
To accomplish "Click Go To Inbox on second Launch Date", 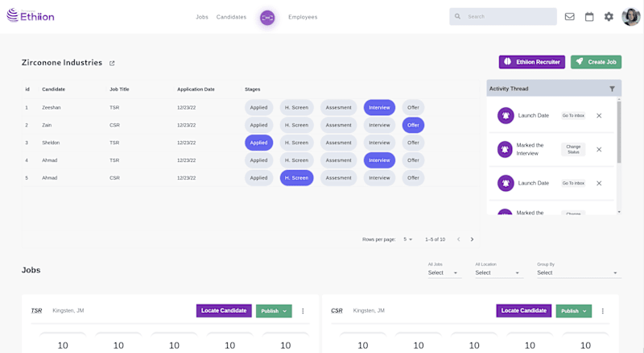I will coord(573,183).
